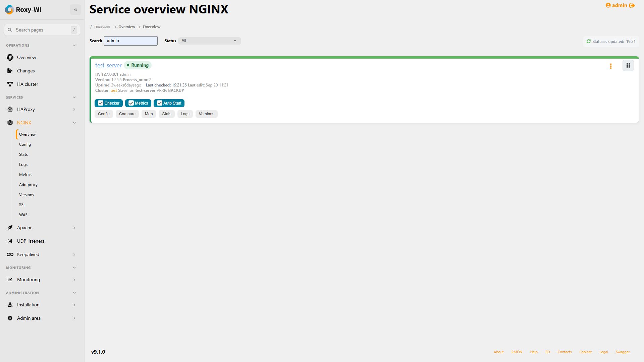Open NGINX Versions submenu item
This screenshot has width=644, height=362.
[x=26, y=195]
